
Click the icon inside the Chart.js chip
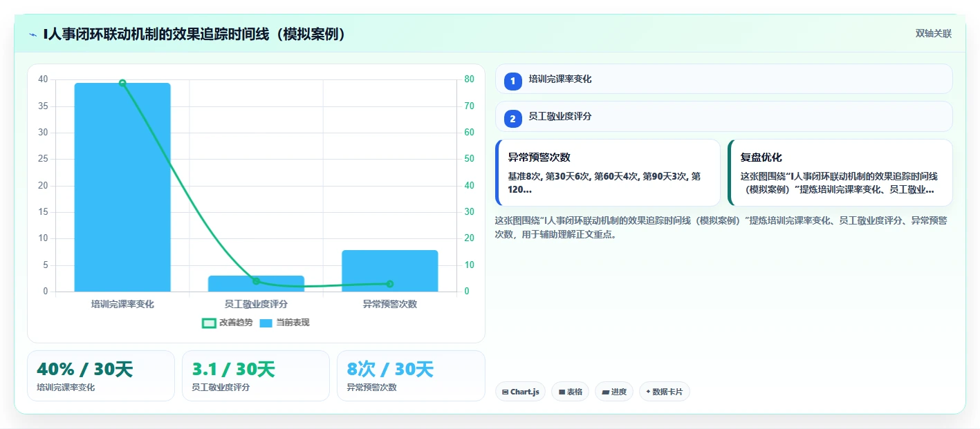(x=506, y=392)
